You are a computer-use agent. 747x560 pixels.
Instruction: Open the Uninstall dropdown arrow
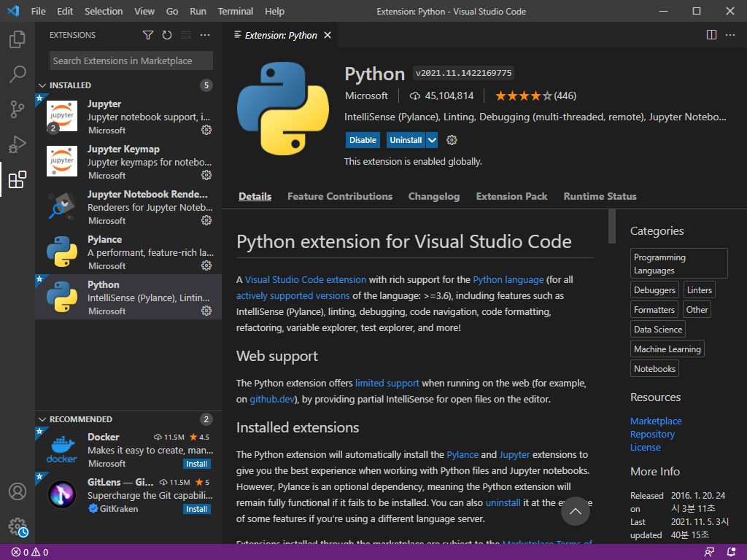(x=432, y=140)
